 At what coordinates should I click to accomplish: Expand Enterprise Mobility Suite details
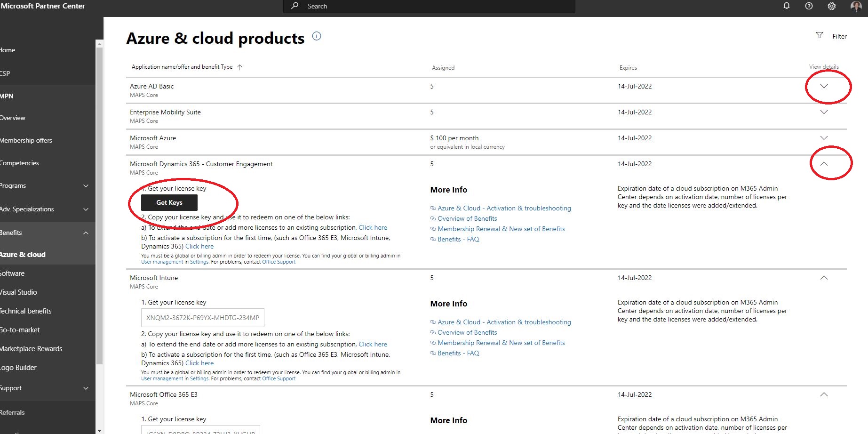[x=824, y=113]
